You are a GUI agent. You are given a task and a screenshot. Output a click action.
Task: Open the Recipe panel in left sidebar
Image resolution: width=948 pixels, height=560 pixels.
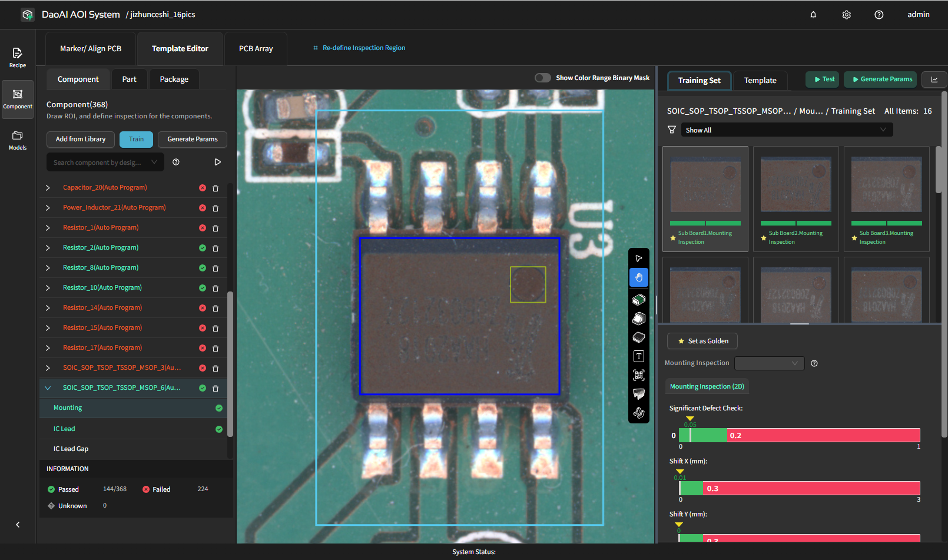click(17, 57)
